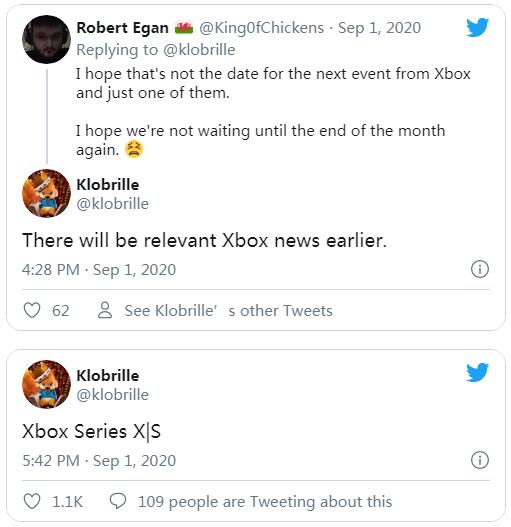Open Robert Egan's profile picture
Image resolution: width=511 pixels, height=527 pixels.
click(x=46, y=39)
